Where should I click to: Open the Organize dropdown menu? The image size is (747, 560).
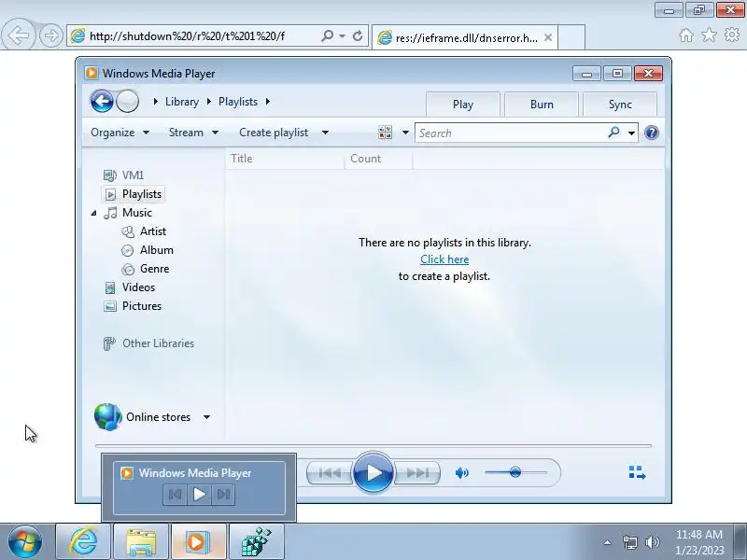[x=120, y=133]
